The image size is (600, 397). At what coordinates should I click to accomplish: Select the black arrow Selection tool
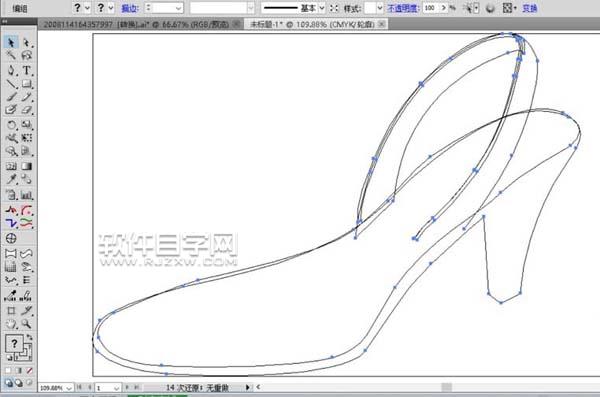[x=11, y=42]
